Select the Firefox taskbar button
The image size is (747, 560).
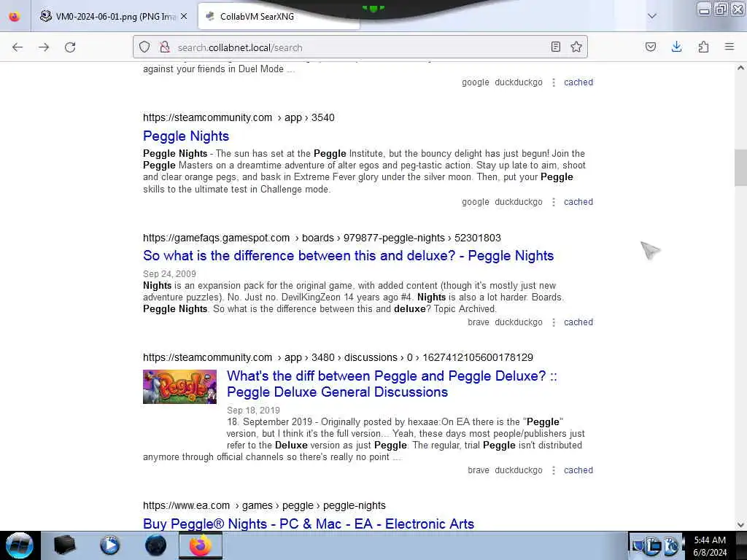click(x=201, y=545)
